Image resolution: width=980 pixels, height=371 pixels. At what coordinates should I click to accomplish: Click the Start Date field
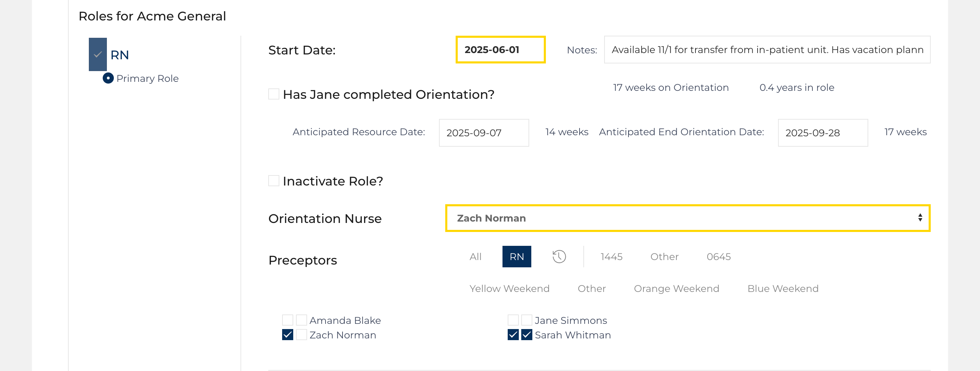click(500, 50)
